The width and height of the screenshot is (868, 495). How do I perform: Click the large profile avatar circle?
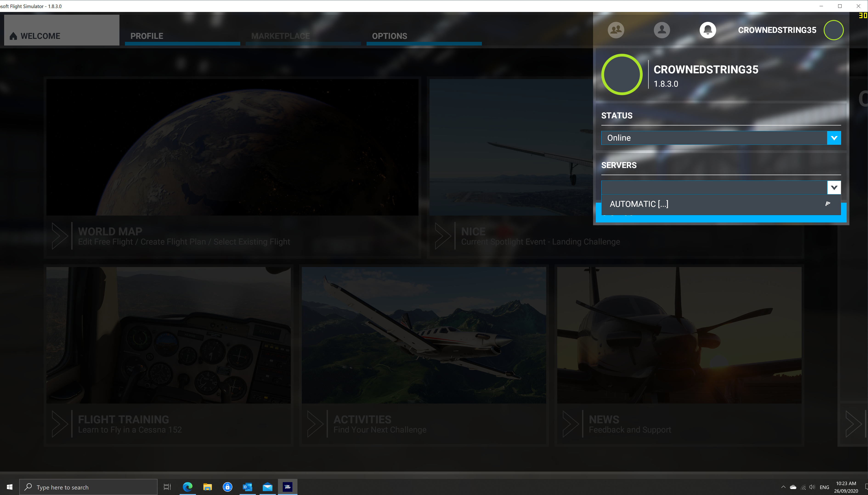[622, 74]
